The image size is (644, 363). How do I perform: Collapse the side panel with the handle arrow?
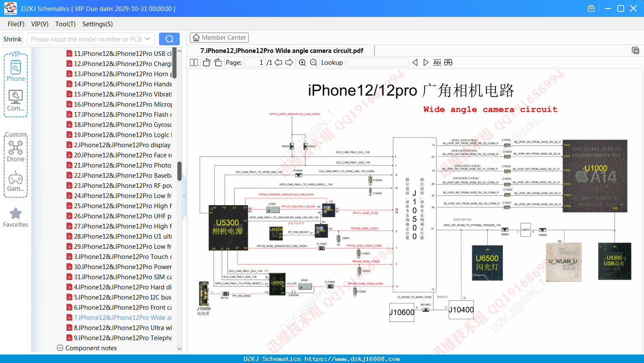(x=184, y=195)
